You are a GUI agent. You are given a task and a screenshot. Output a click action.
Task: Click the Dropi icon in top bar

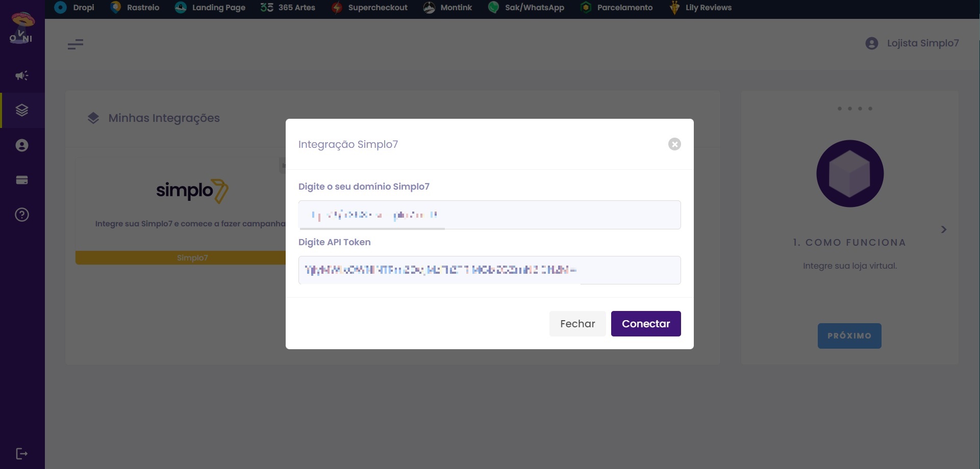click(x=61, y=8)
